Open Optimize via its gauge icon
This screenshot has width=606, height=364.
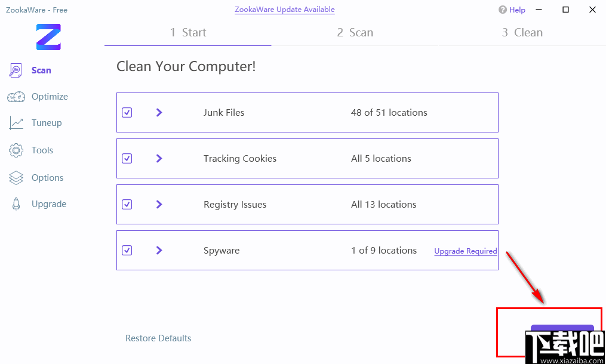pyautogui.click(x=16, y=97)
